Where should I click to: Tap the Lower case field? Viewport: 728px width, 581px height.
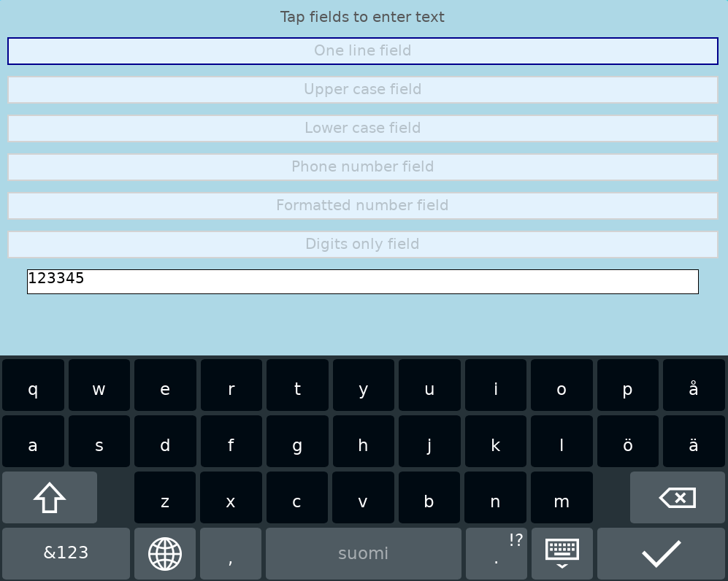click(x=363, y=128)
